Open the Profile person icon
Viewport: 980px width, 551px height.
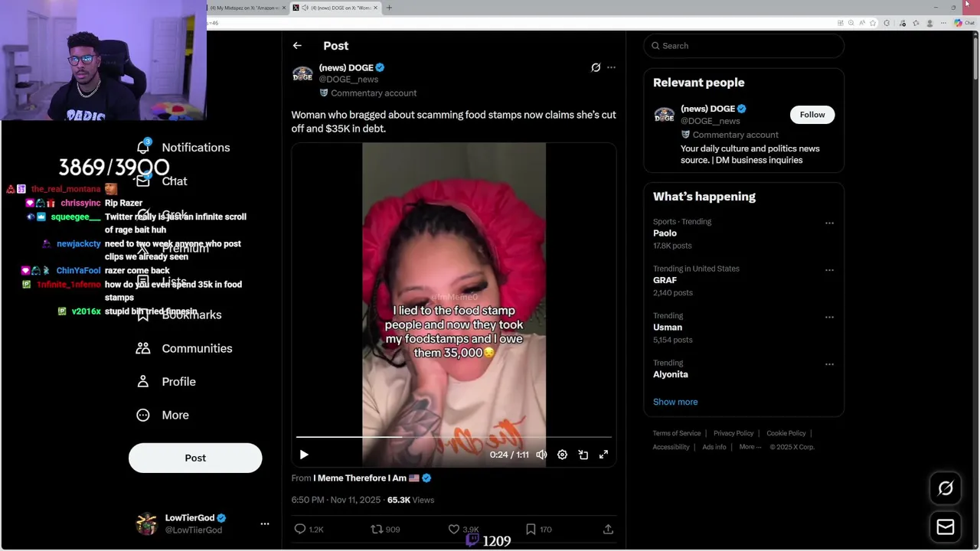coord(143,381)
